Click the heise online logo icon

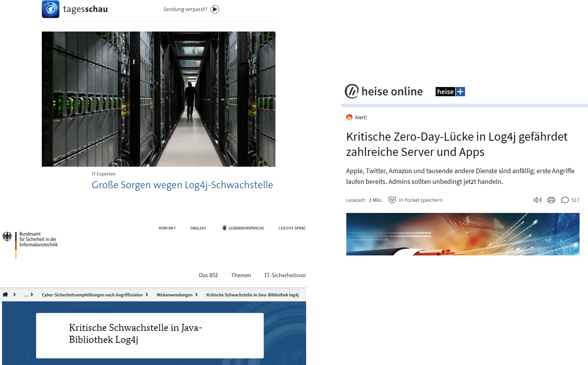352,91
